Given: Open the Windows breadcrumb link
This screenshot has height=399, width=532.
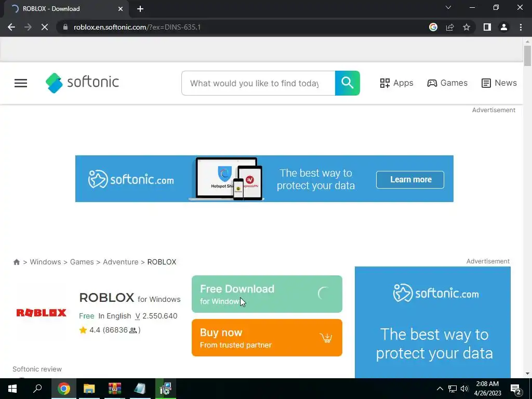Looking at the screenshot, I should tap(46, 262).
